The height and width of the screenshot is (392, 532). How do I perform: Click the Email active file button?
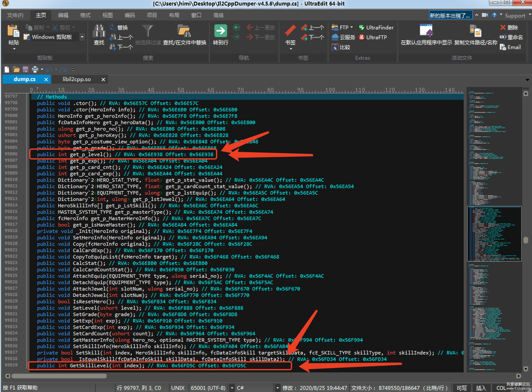(x=510, y=47)
